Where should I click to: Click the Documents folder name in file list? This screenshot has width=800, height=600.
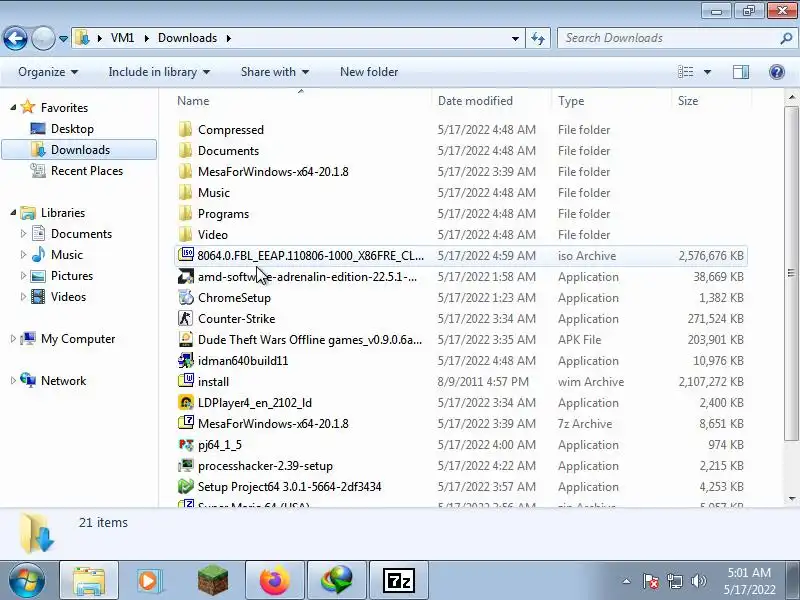pos(228,151)
